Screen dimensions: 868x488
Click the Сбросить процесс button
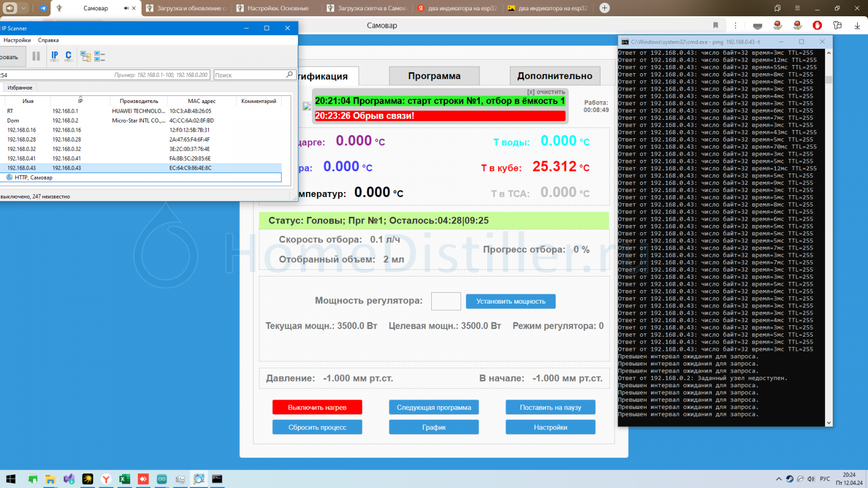pyautogui.click(x=317, y=427)
